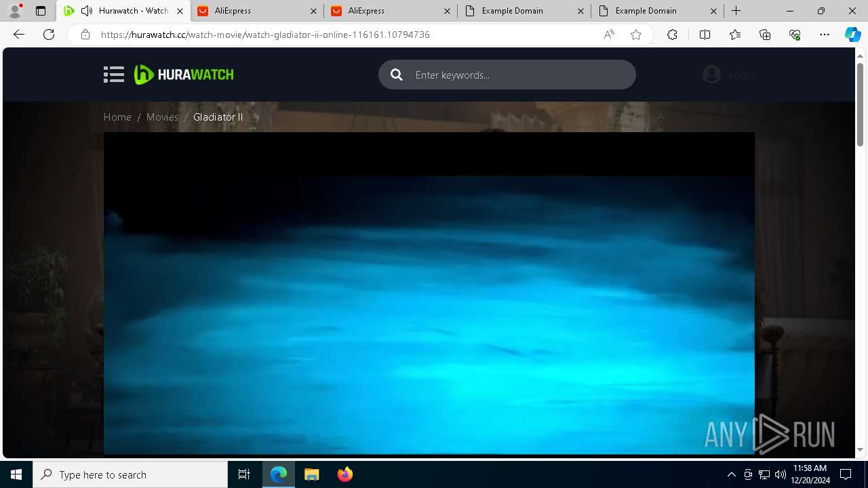Open Task View on the taskbar

(244, 474)
